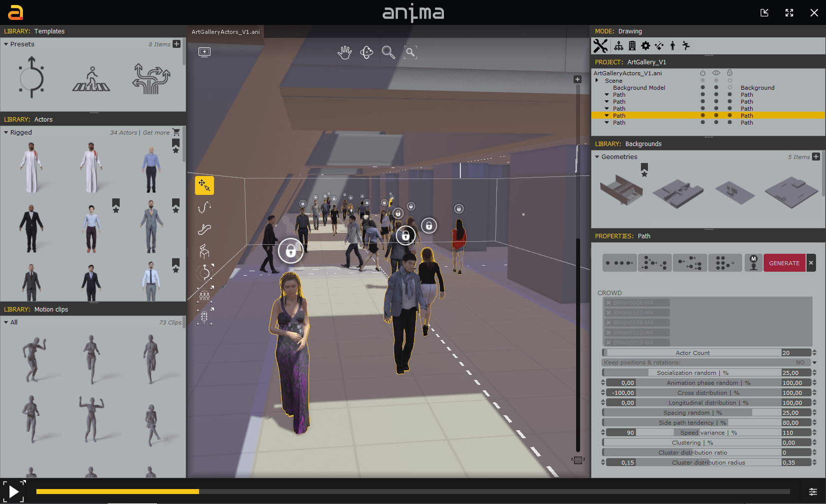Collapse the Rigged actors section
This screenshot has height=504, width=826.
click(6, 132)
